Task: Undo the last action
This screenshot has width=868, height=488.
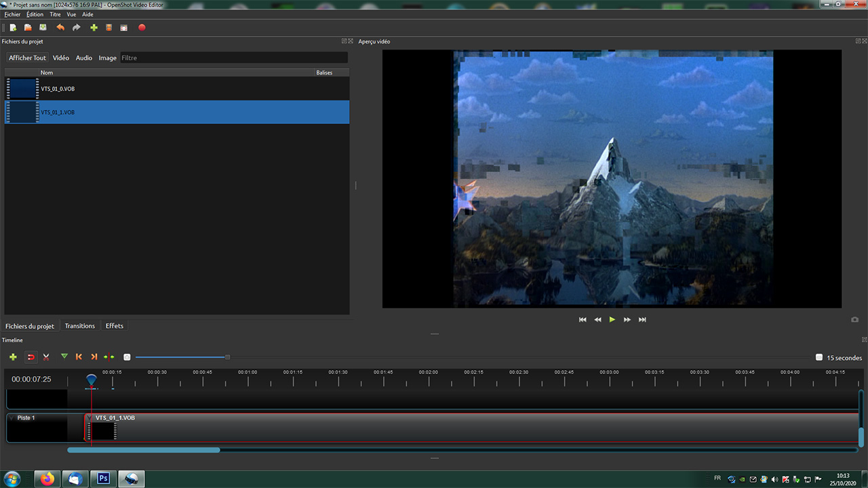Action: click(x=60, y=28)
